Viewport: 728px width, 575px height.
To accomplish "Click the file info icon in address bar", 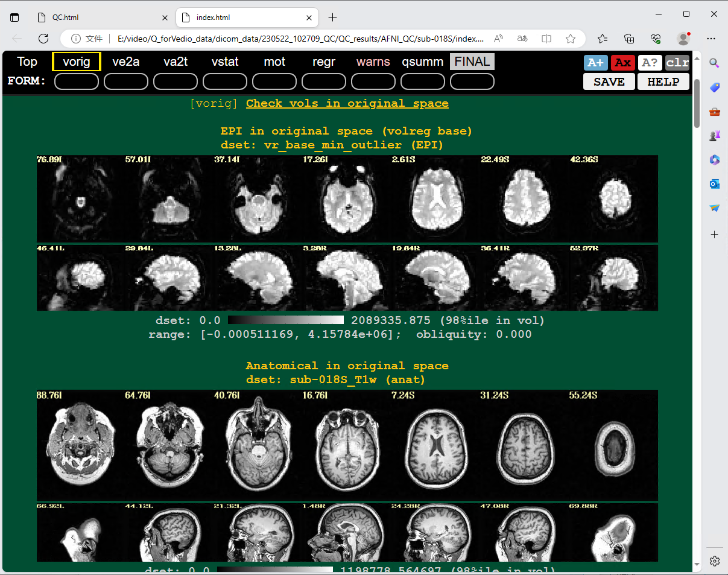I will 76,39.
